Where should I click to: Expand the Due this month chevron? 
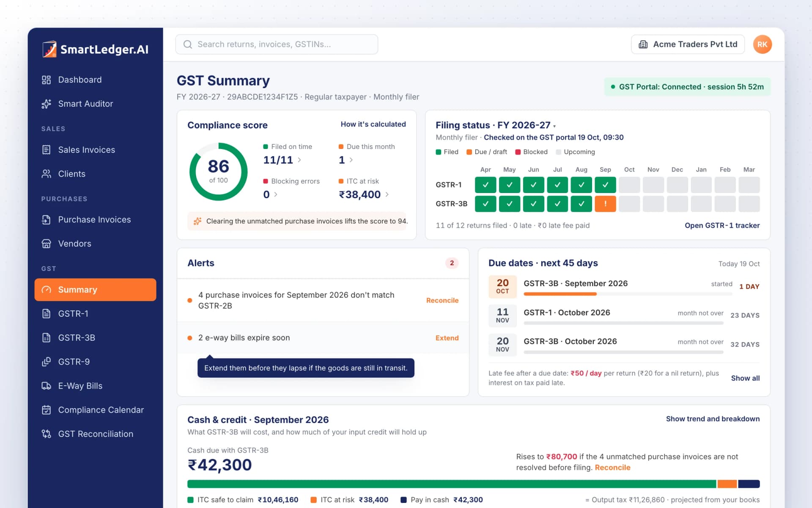(x=351, y=160)
